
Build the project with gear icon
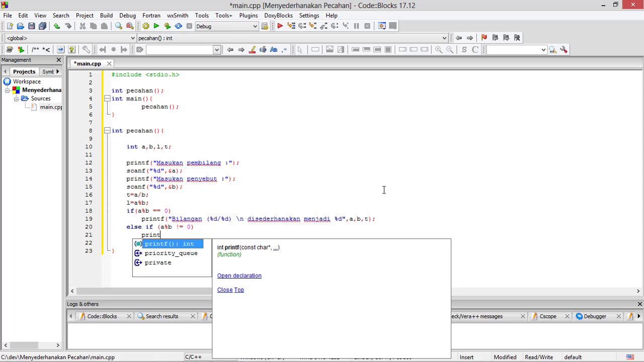tap(146, 26)
